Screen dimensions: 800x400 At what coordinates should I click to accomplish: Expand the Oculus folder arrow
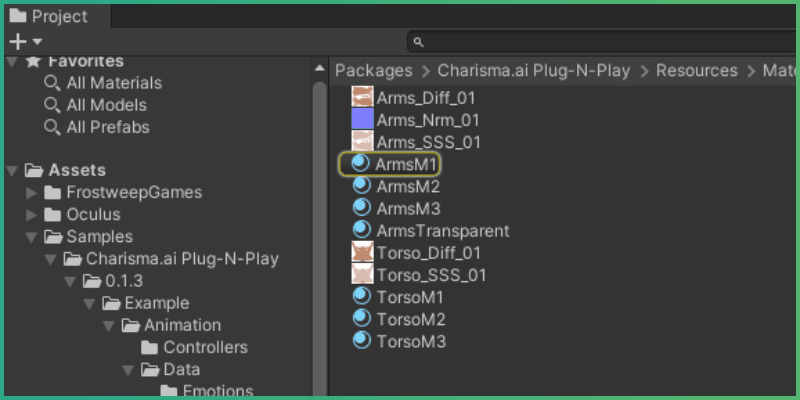(x=32, y=214)
